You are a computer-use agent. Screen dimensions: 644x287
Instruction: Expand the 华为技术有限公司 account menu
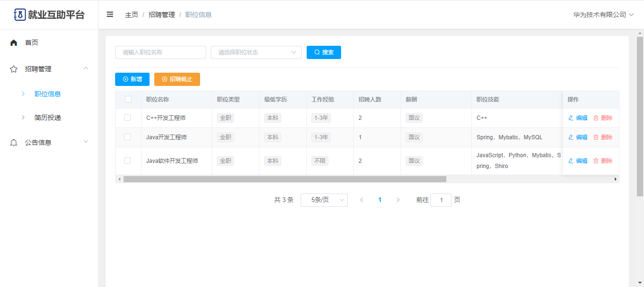point(603,15)
